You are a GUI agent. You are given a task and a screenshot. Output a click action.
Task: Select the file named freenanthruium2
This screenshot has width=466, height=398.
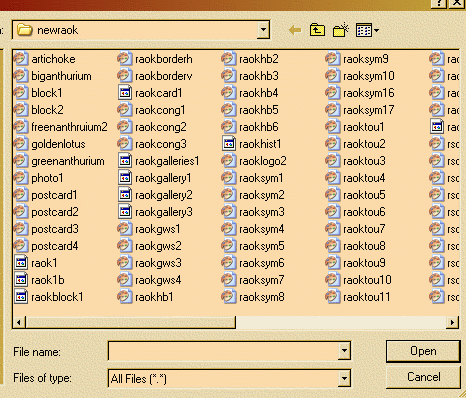pyautogui.click(x=69, y=127)
